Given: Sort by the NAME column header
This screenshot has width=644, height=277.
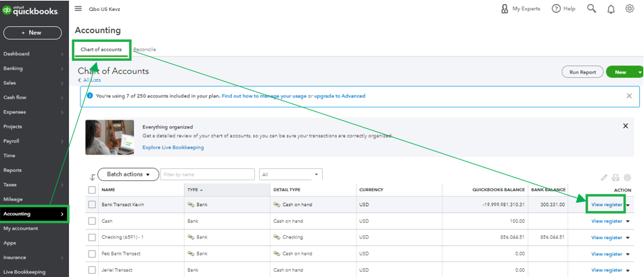Looking at the screenshot, I should click(141, 190).
